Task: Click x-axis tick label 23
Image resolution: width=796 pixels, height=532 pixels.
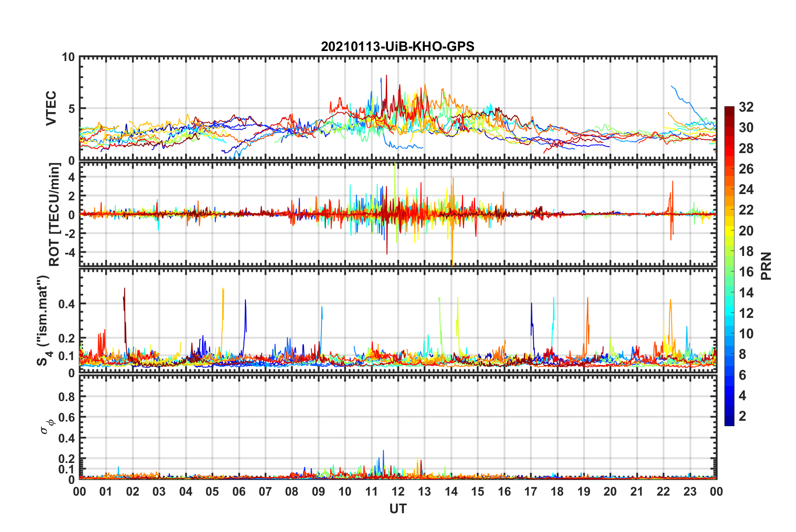Action: coord(690,491)
